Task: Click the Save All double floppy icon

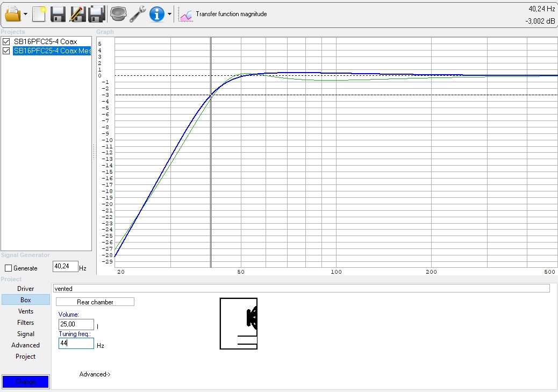Action: [x=97, y=14]
